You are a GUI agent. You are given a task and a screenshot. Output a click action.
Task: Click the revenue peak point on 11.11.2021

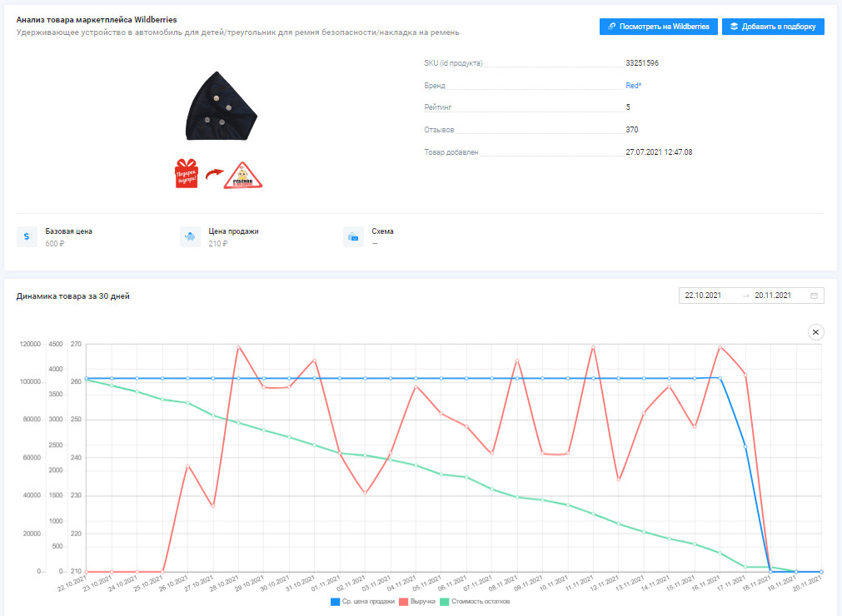pos(593,347)
